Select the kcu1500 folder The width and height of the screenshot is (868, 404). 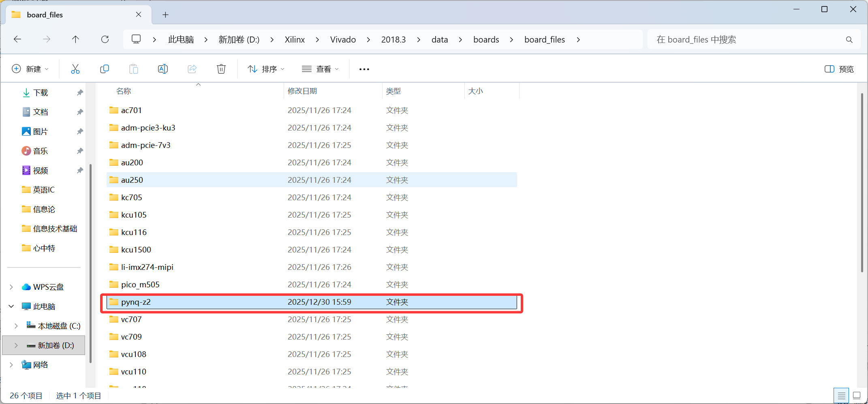click(312, 250)
